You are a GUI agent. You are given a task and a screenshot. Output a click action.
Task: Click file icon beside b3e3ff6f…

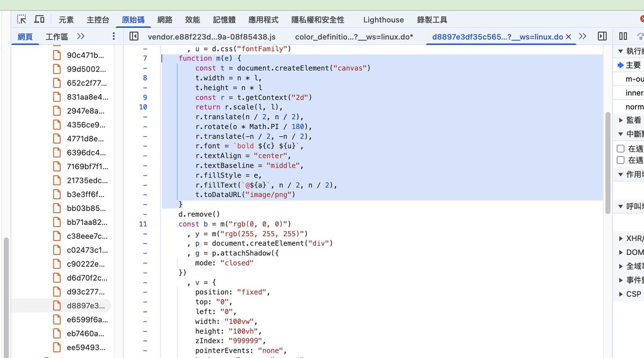coord(57,194)
